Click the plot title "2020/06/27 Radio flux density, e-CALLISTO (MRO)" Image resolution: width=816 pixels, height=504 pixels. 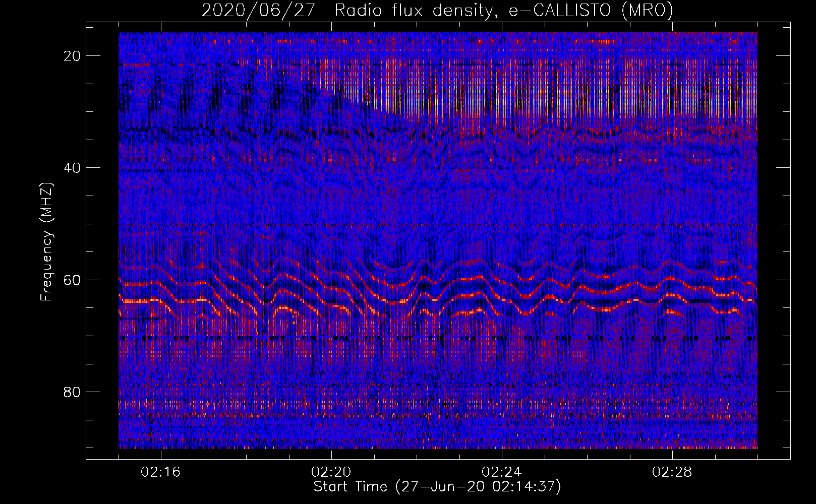(x=437, y=10)
